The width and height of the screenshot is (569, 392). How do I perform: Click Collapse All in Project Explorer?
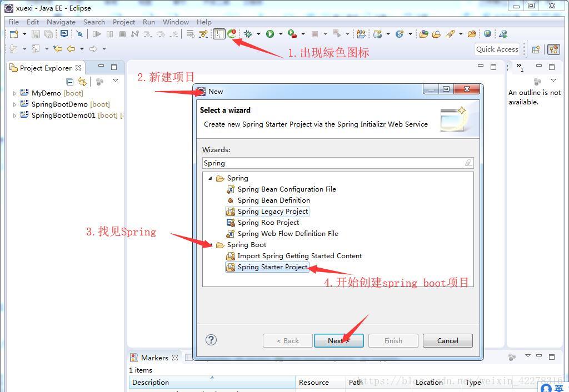point(70,82)
